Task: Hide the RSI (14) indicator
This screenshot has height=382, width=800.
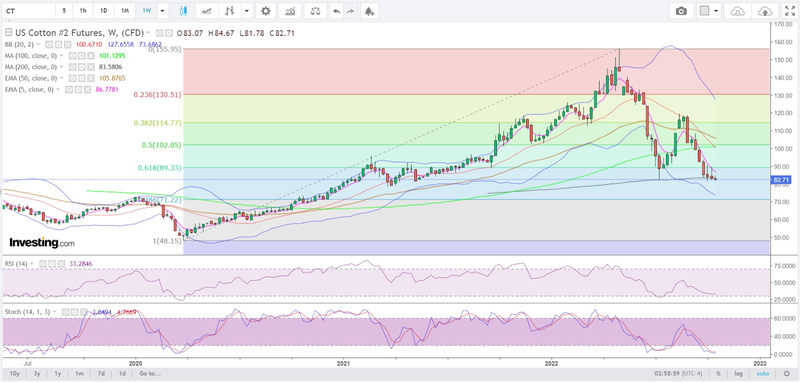Action: pos(44,264)
